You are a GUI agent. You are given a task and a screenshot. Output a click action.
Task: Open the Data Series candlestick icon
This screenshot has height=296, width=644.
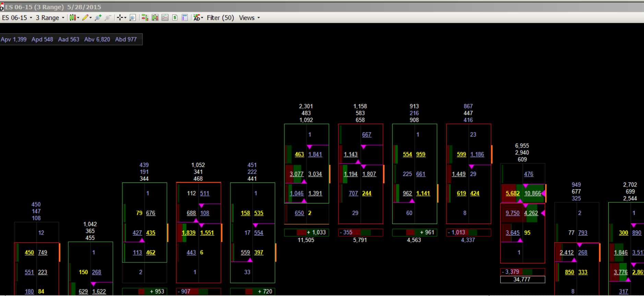tap(155, 17)
